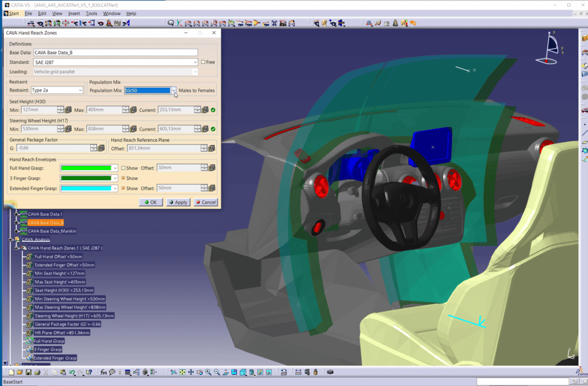Image resolution: width=588 pixels, height=386 pixels.
Task: Check Show for Full Hand Grasp
Action: (123, 168)
